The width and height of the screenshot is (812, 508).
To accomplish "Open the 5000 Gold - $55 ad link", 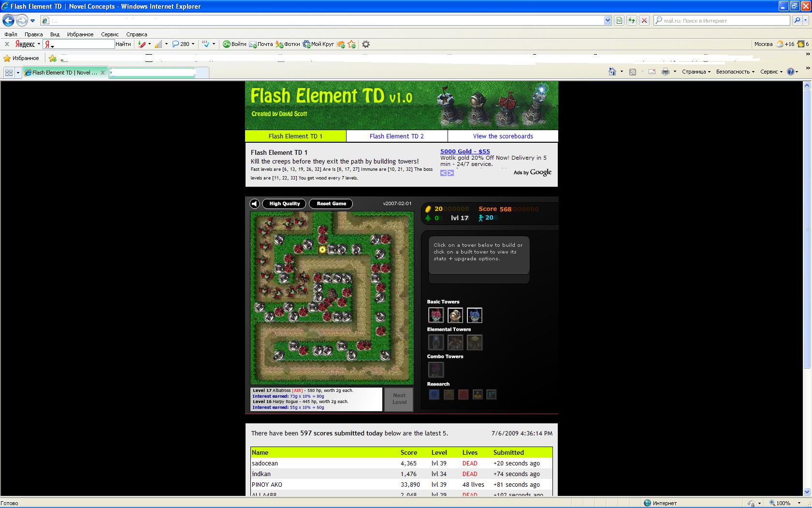I will click(x=465, y=151).
